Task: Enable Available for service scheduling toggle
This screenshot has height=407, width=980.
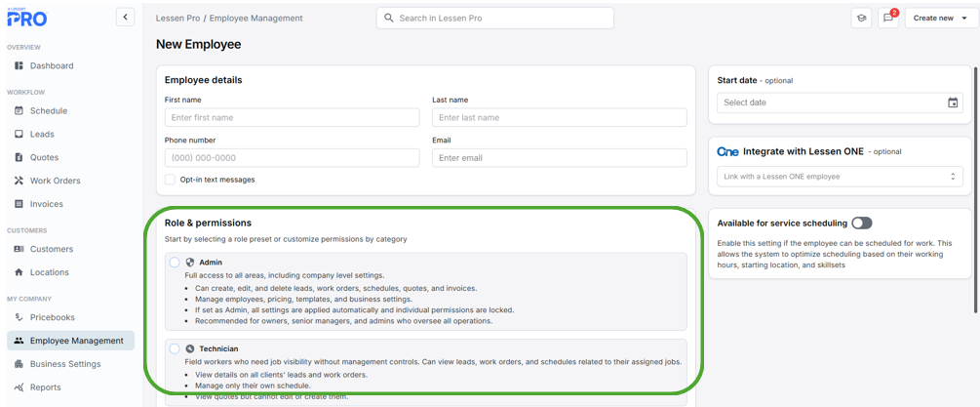Action: click(861, 224)
